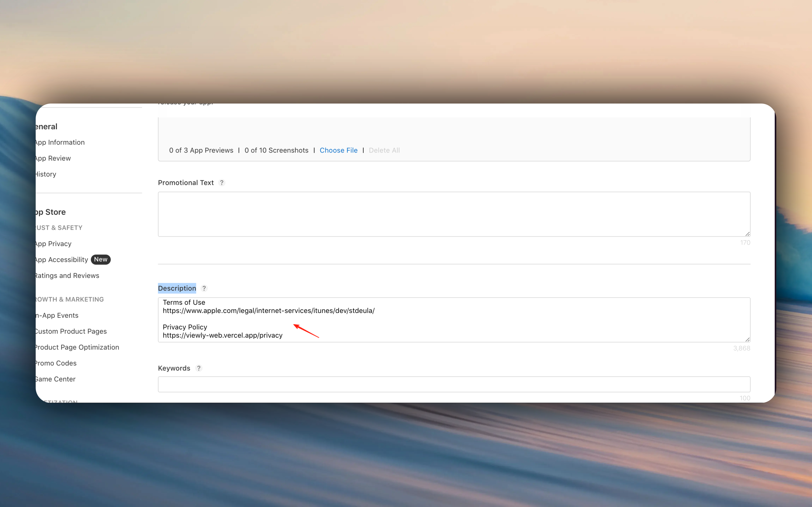This screenshot has height=507, width=812.
Task: Open Custom Product Pages
Action: click(71, 331)
